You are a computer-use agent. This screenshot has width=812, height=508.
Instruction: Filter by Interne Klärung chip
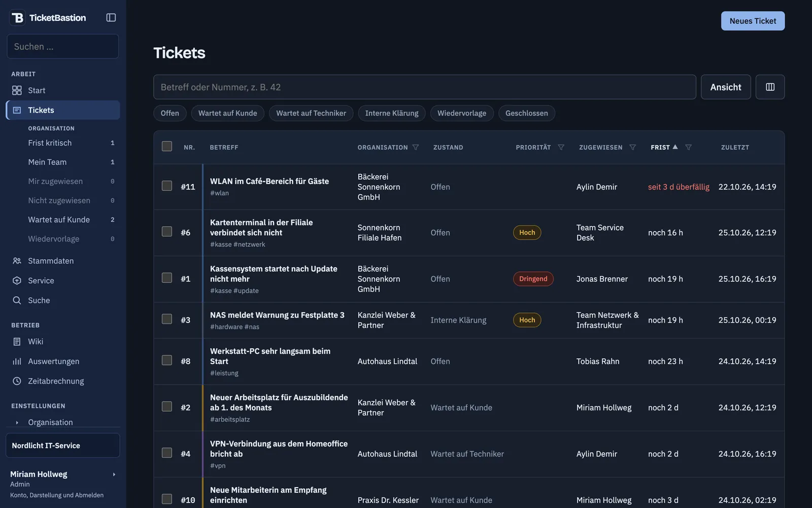[x=392, y=113]
